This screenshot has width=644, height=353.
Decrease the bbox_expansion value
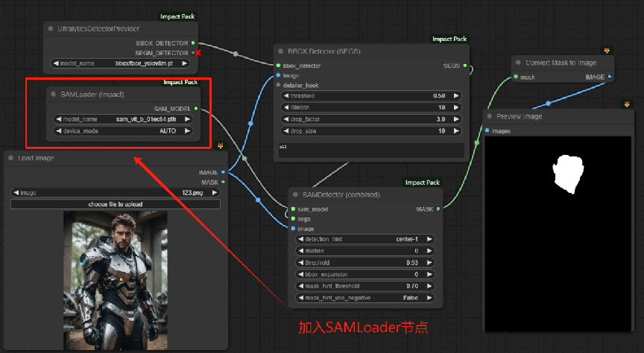pos(300,275)
